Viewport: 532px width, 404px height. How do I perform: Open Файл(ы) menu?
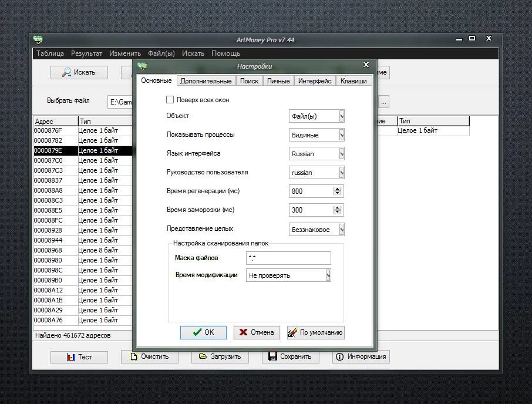pyautogui.click(x=161, y=53)
